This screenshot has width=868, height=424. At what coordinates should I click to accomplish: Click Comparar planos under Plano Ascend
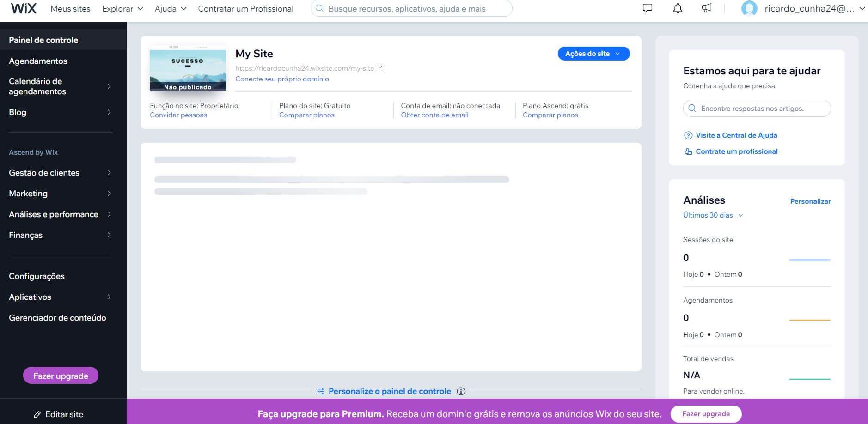(550, 115)
